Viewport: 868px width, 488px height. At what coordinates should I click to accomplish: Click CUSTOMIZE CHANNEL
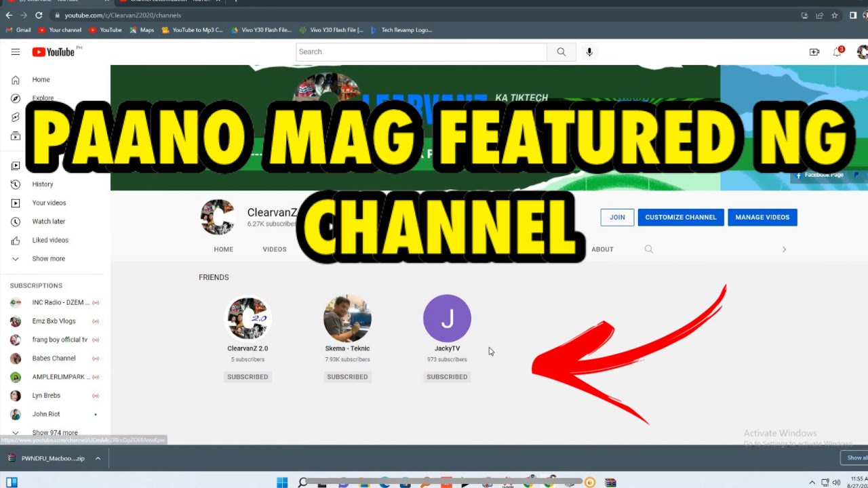click(x=681, y=217)
